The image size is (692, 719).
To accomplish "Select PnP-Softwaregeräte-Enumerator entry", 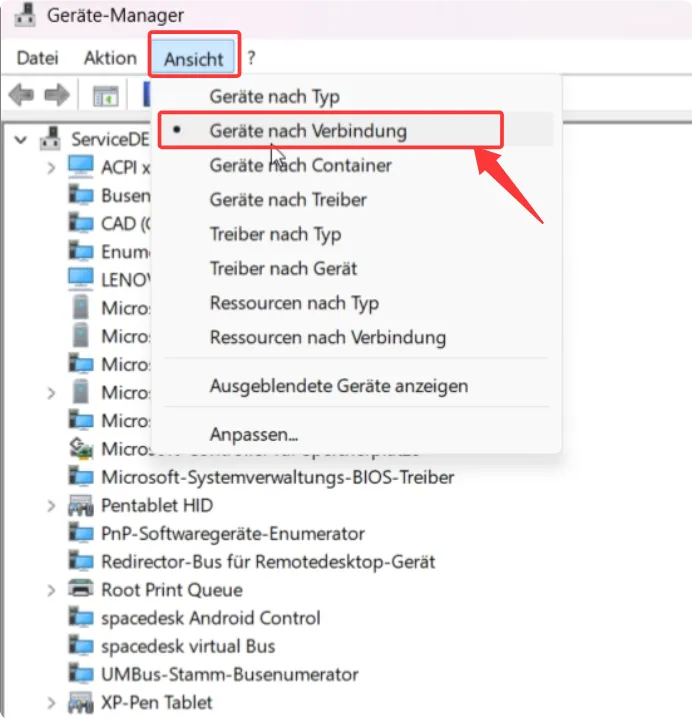I will pyautogui.click(x=233, y=534).
